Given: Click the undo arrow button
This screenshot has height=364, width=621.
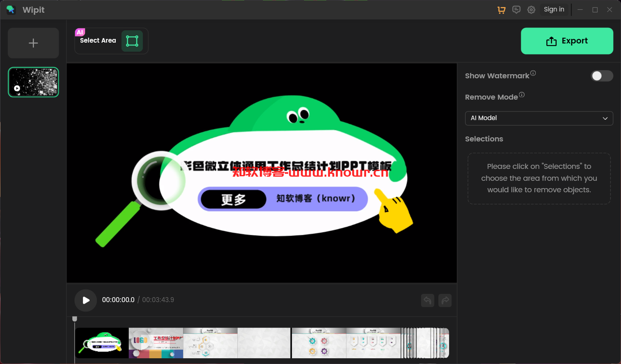Looking at the screenshot, I should pyautogui.click(x=428, y=300).
